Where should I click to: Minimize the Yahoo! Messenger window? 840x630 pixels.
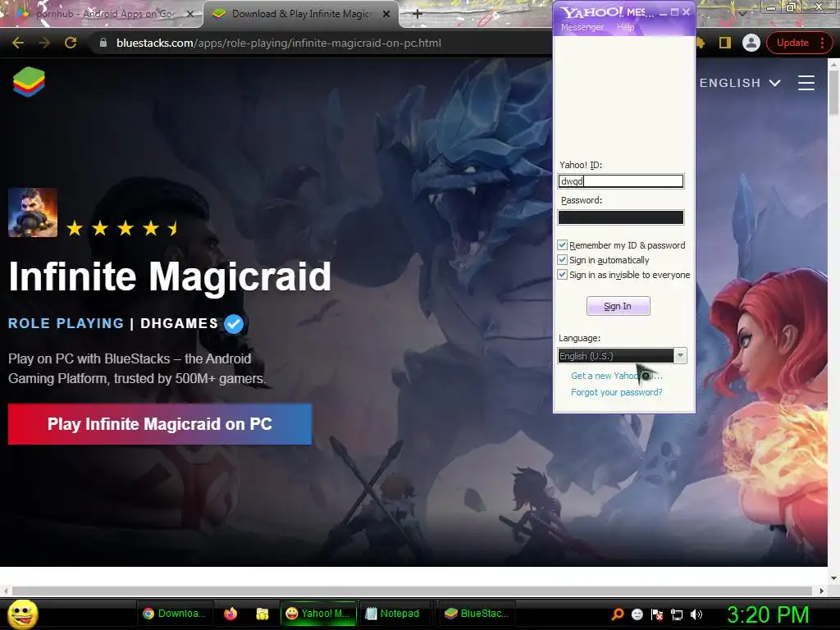click(x=663, y=12)
